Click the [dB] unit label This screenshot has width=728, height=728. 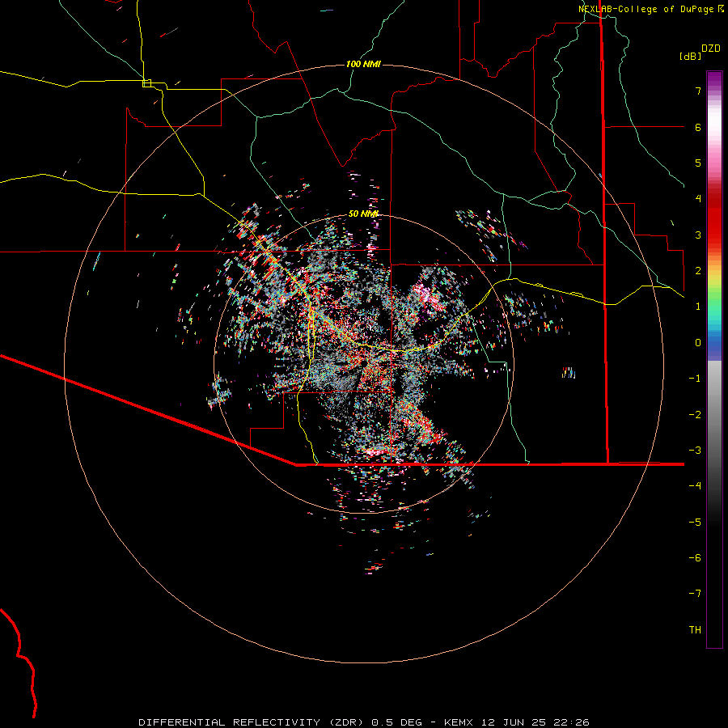coord(690,56)
